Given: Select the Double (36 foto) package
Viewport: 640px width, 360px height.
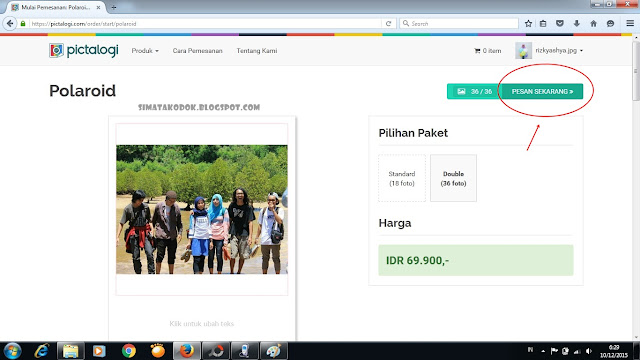Looking at the screenshot, I should pyautogui.click(x=453, y=178).
